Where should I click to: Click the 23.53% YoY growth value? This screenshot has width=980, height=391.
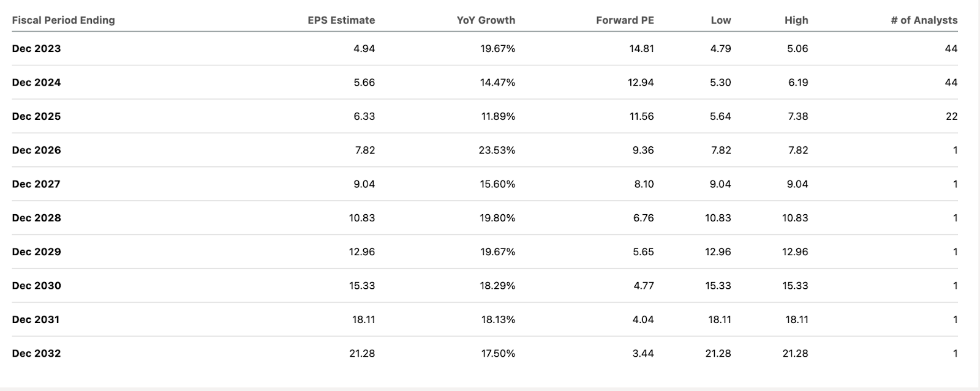coord(497,150)
